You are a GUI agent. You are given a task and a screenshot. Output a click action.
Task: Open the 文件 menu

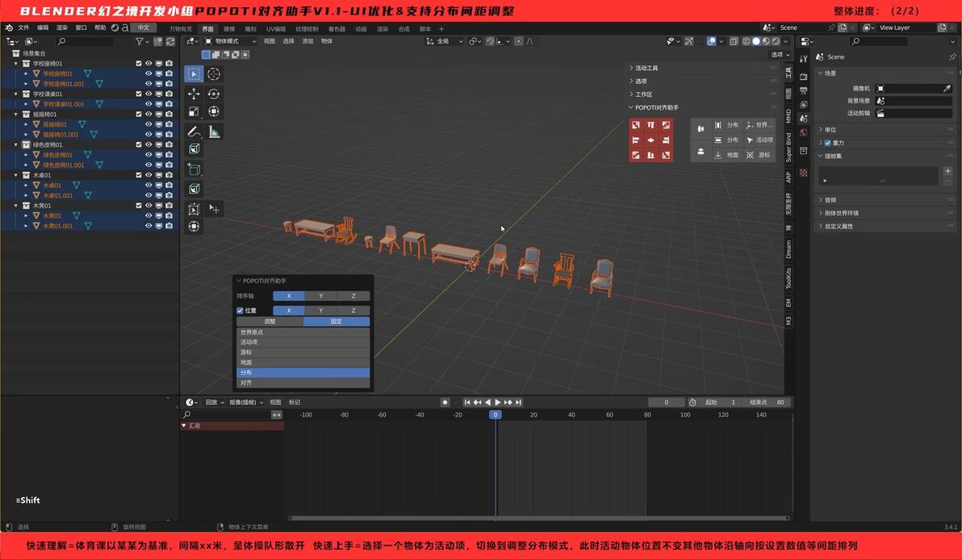point(24,27)
